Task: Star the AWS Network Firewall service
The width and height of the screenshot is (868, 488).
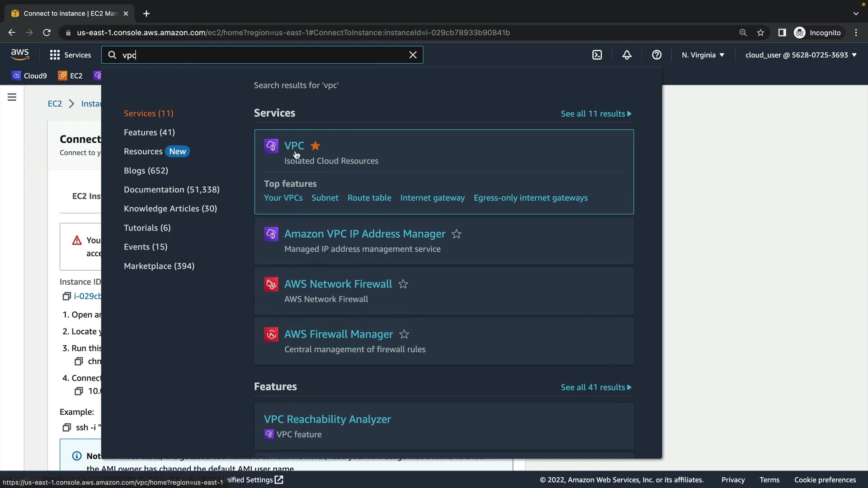Action: [x=403, y=284]
